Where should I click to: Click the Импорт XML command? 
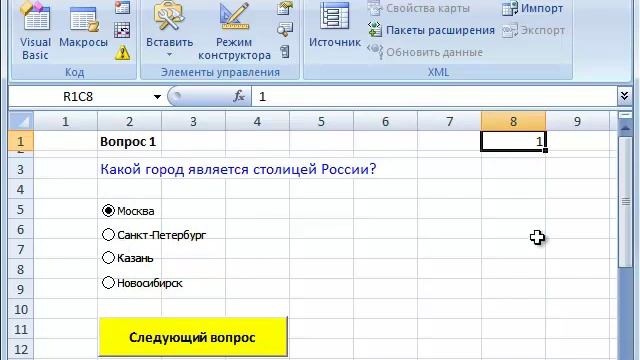tap(533, 8)
